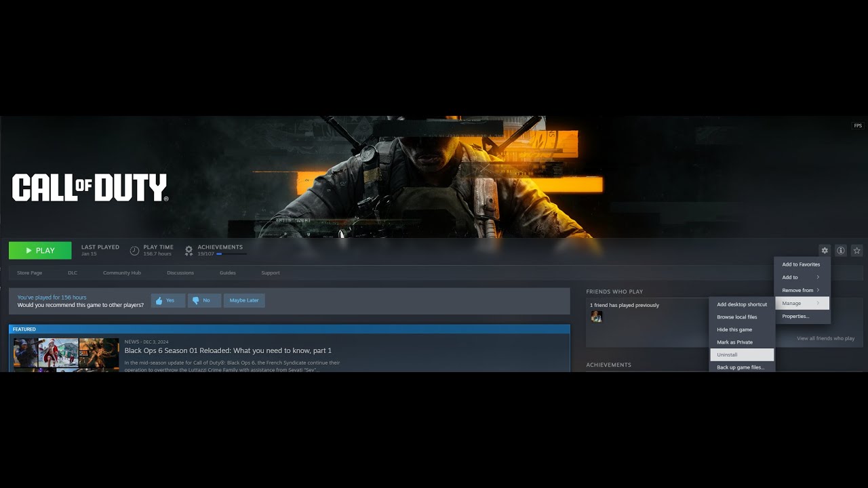Choose Add desktop shortcut

(x=742, y=304)
